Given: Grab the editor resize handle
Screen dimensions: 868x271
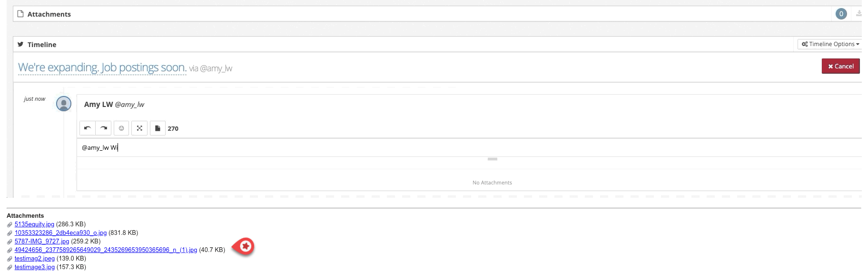Looking at the screenshot, I should tap(493, 159).
